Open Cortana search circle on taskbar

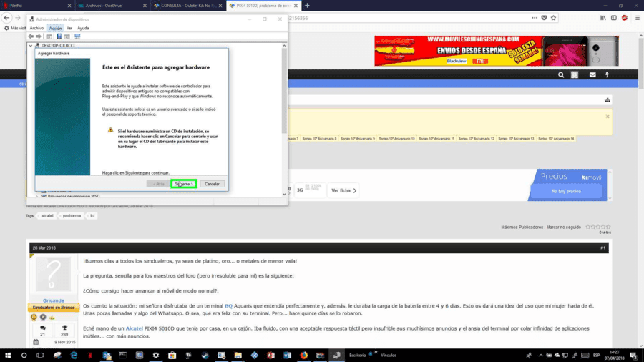coord(24,356)
